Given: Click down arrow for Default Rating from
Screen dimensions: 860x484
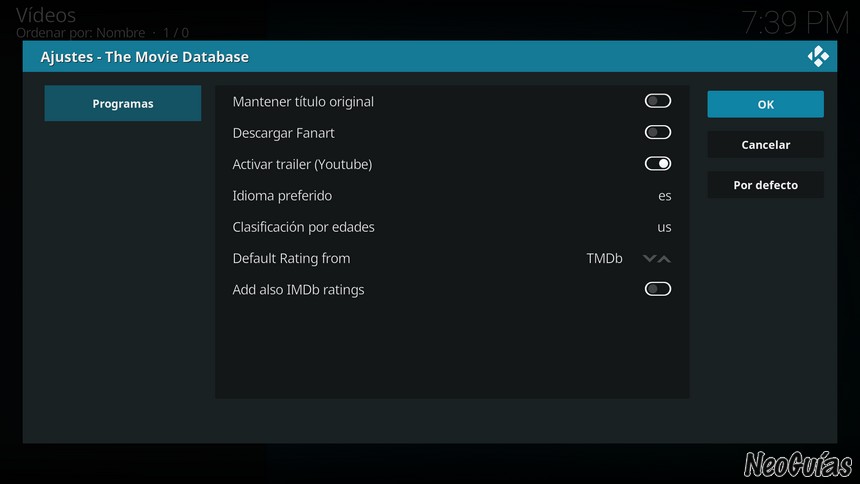Looking at the screenshot, I should click(649, 258).
